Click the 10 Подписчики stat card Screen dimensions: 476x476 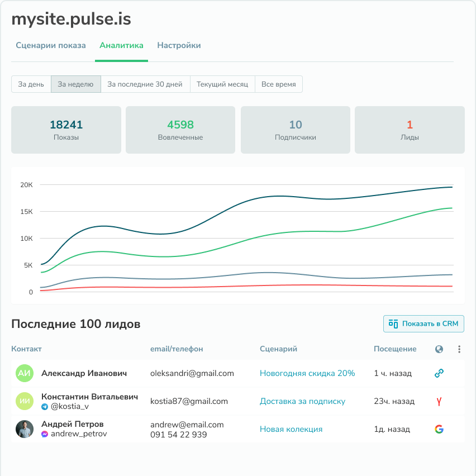point(296,130)
